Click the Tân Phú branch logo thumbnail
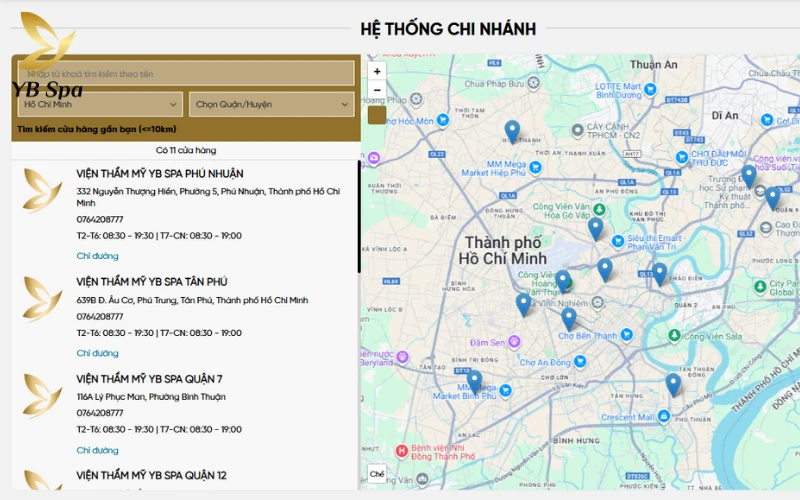 coord(43,299)
